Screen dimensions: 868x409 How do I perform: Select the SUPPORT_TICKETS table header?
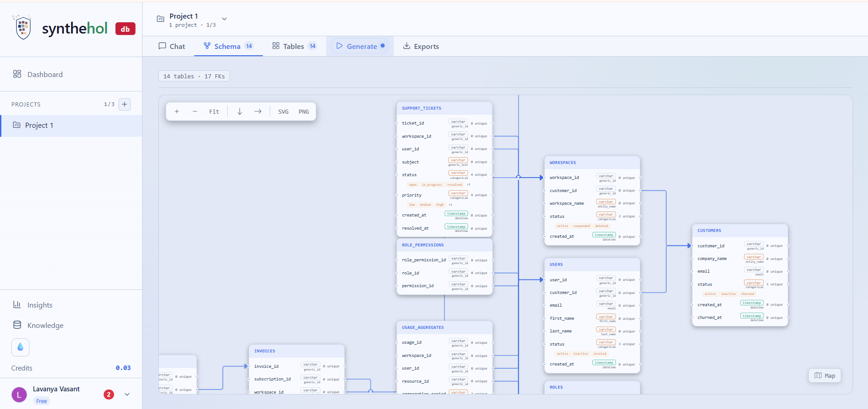point(444,108)
